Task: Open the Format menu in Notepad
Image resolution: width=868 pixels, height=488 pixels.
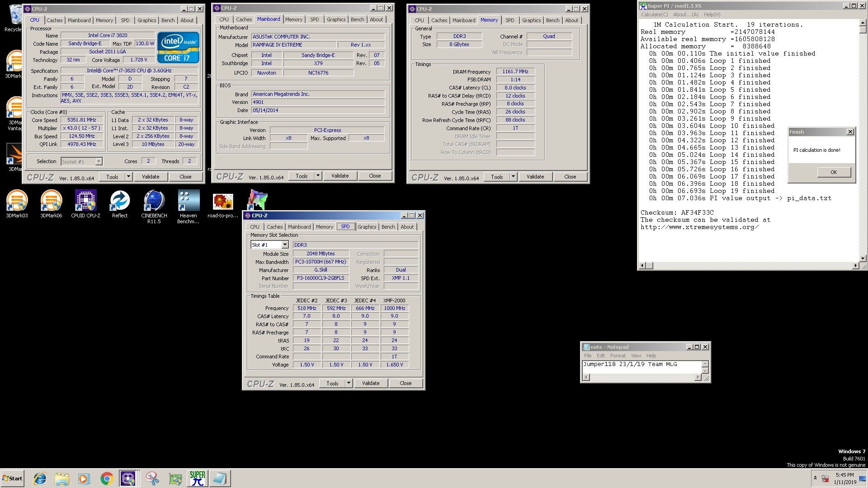Action: 618,356
